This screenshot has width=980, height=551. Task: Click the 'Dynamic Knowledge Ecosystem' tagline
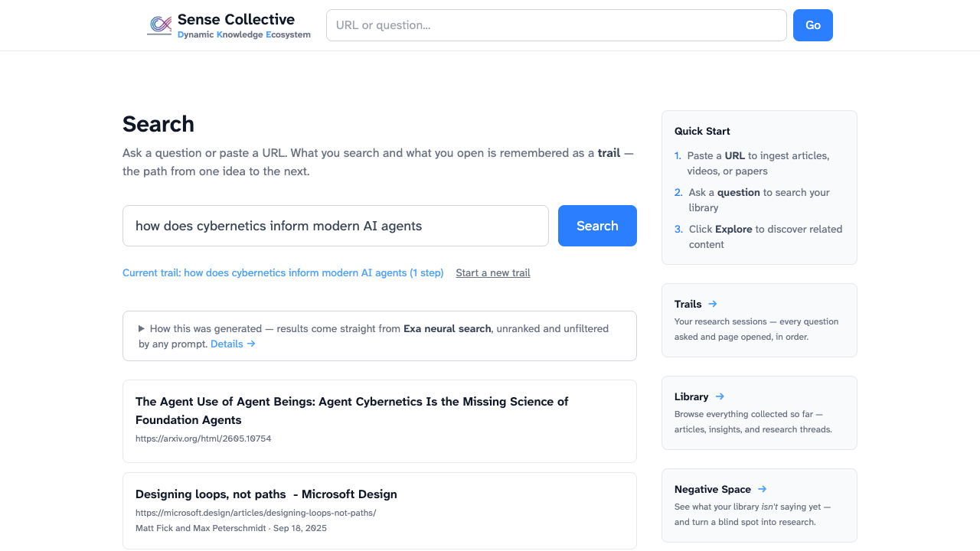(244, 34)
